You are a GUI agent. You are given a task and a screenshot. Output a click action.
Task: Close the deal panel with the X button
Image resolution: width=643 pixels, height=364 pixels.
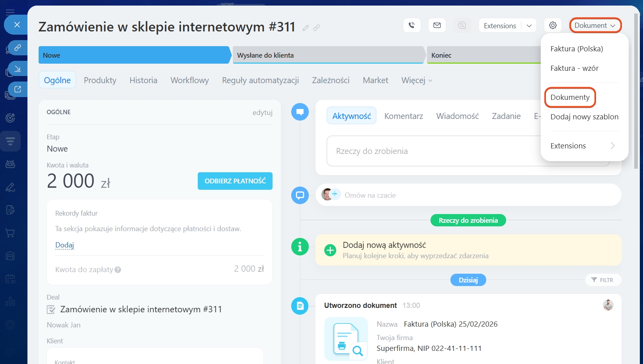tap(17, 25)
